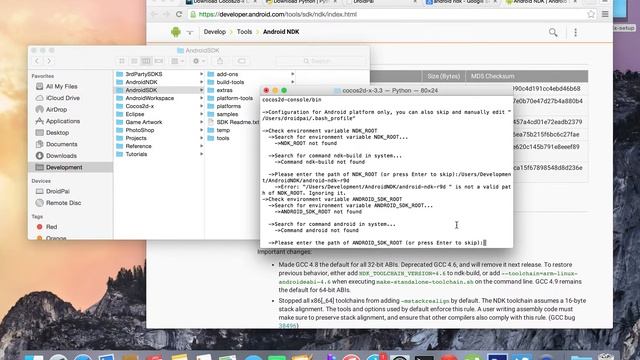
Task: Expand arrow next to PhotoShop folder
Action: tap(201, 130)
